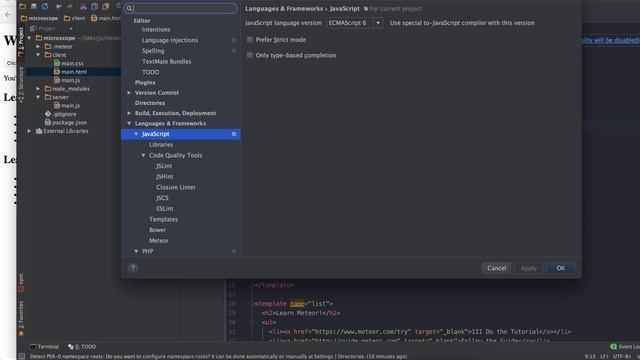The height and width of the screenshot is (360, 640).
Task: Select main.html in project tree
Action: tap(74, 72)
